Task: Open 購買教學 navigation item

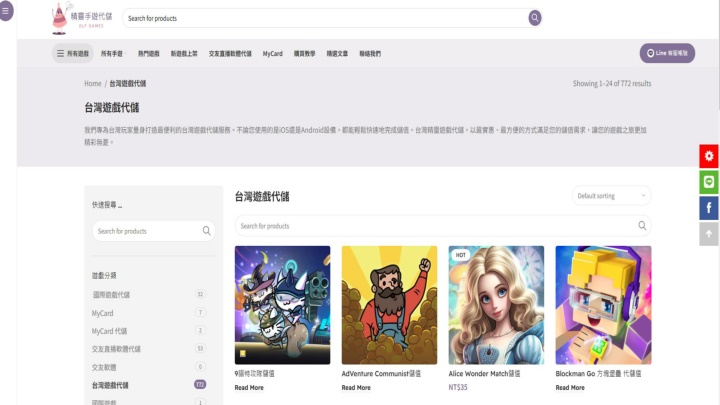Action: click(304, 54)
